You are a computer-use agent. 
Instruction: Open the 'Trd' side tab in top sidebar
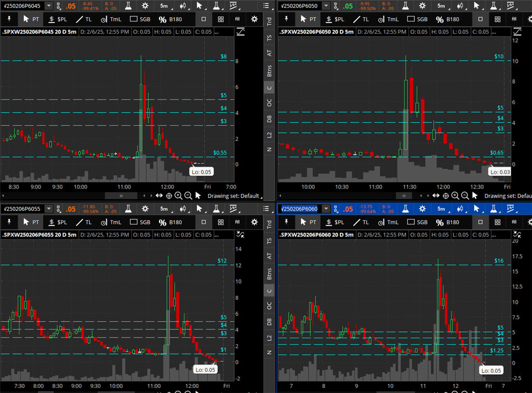tap(269, 22)
